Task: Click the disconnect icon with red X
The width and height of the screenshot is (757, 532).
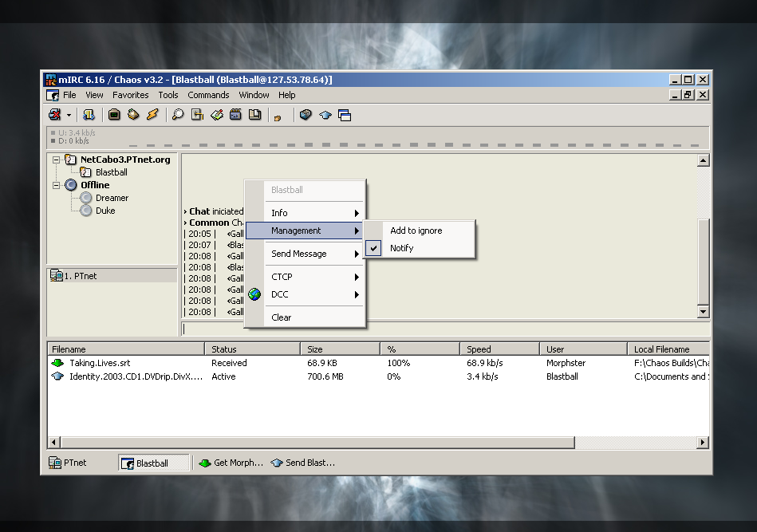Action: pyautogui.click(x=54, y=114)
